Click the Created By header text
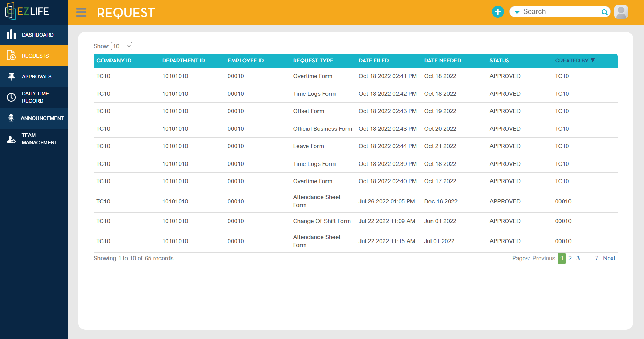 pos(572,60)
